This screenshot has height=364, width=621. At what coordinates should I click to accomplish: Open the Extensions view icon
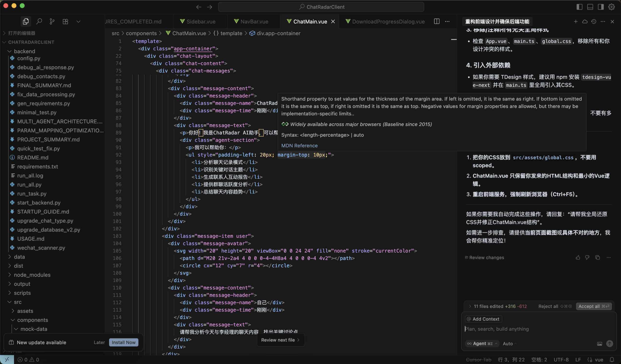pyautogui.click(x=65, y=21)
